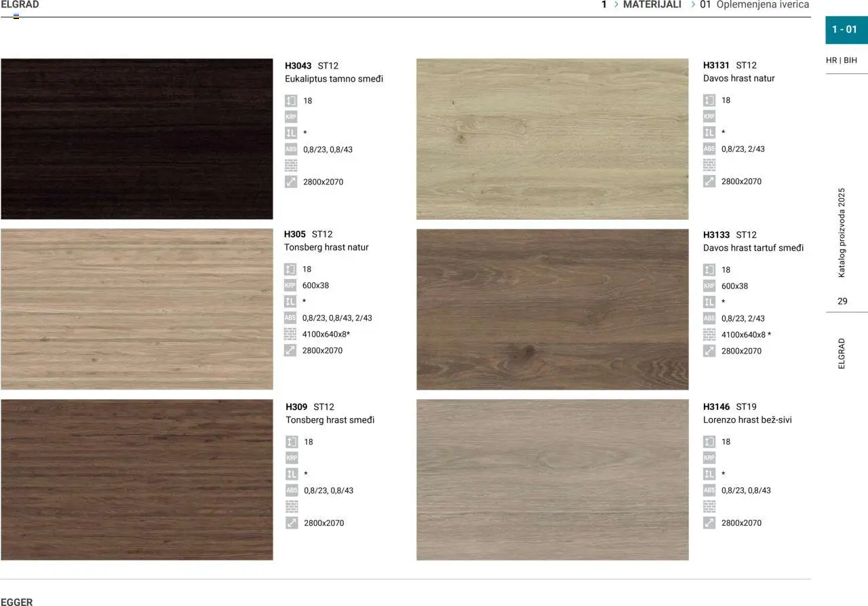The height and width of the screenshot is (606, 868).
Task: Click the EGGER brand label in footer
Action: 16,601
